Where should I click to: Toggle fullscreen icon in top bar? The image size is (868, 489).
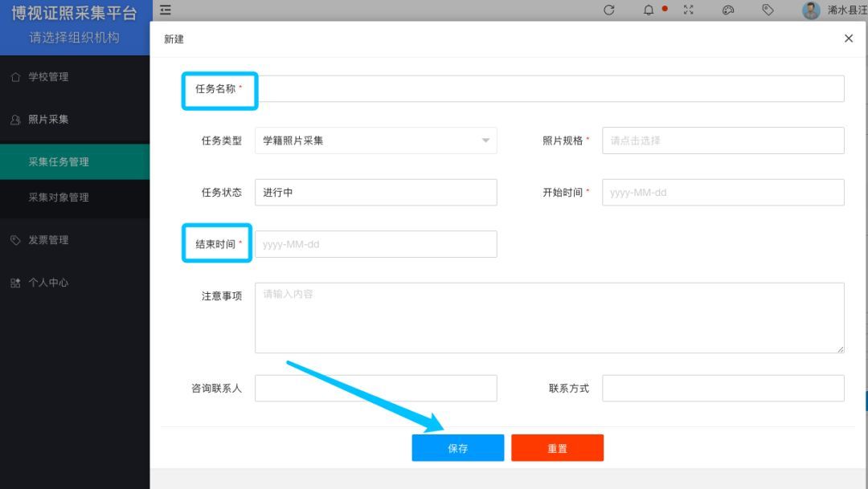pyautogui.click(x=688, y=10)
